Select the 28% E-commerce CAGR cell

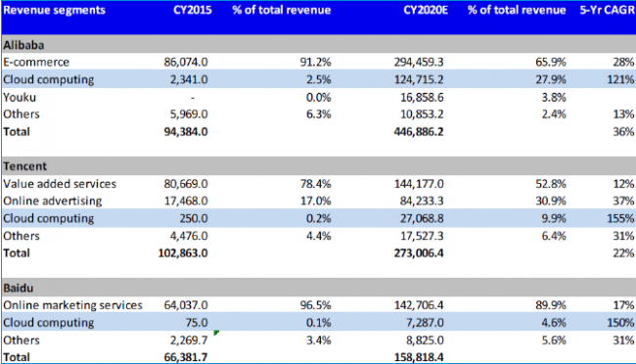pos(623,62)
